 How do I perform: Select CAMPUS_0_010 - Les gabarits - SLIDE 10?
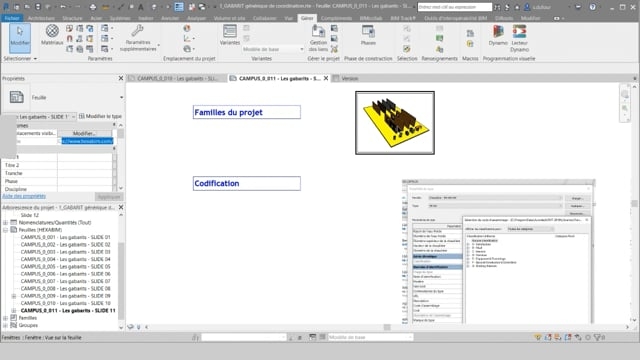click(x=65, y=303)
